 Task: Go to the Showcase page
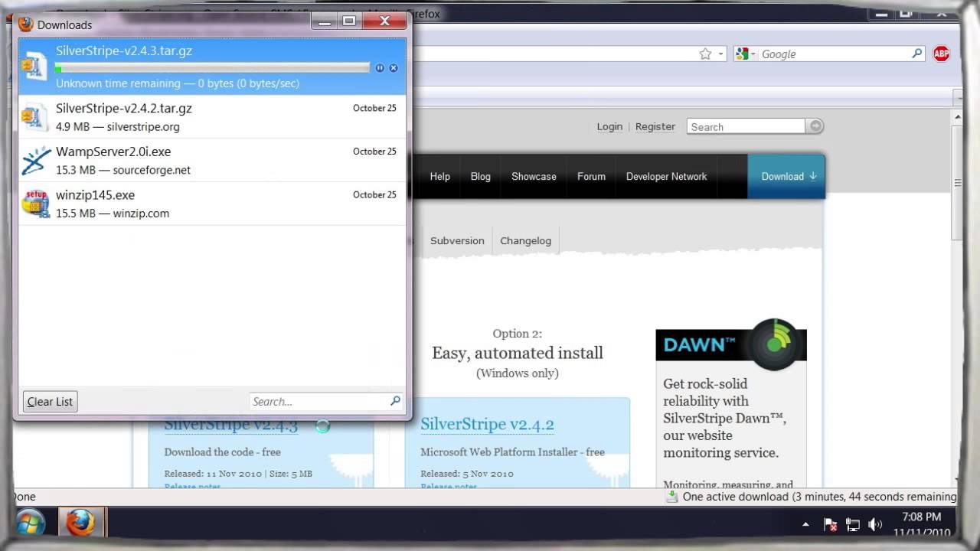[534, 176]
